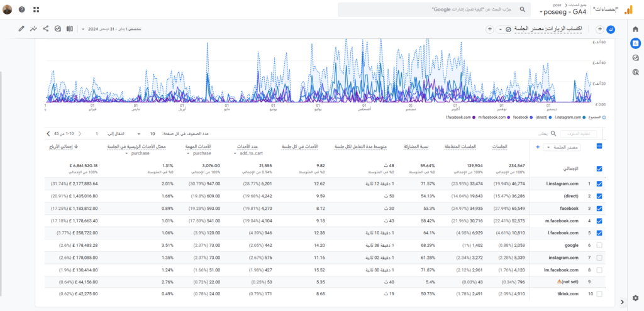Sort by نسبة المشاركة column header
The width and height of the screenshot is (644, 311).
click(x=415, y=146)
